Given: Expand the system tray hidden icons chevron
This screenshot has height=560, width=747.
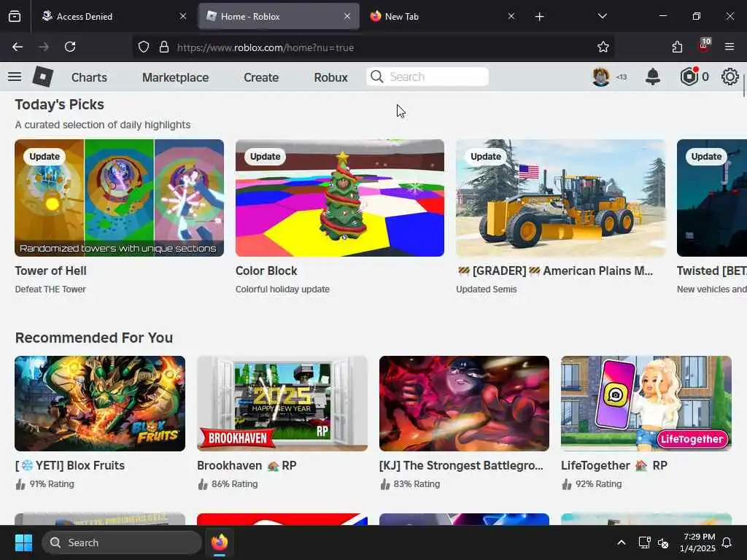Looking at the screenshot, I should (622, 542).
